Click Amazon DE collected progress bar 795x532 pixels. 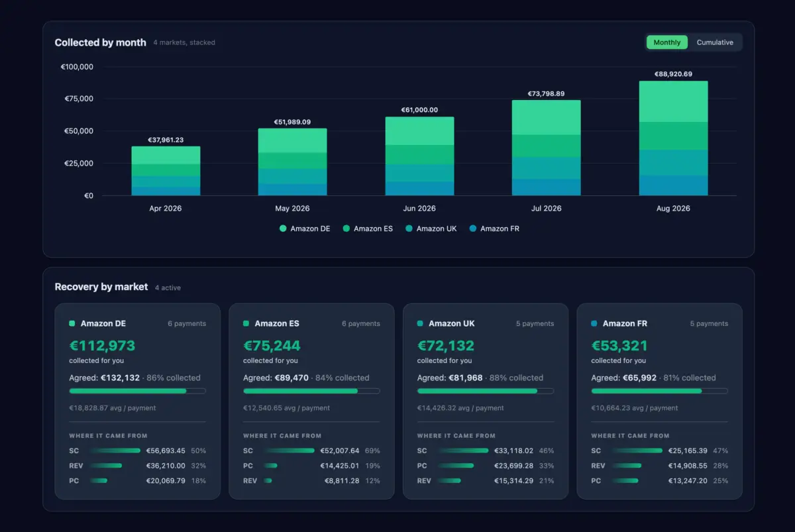click(x=137, y=391)
